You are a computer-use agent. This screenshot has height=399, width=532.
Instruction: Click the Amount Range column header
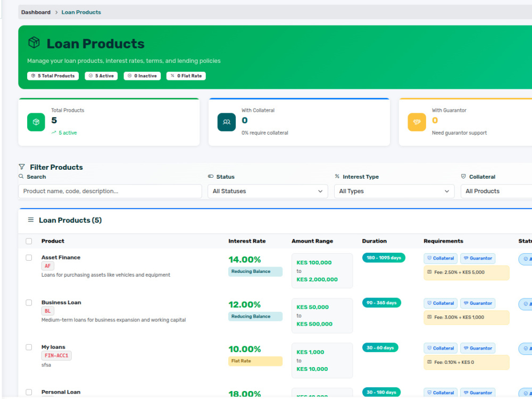pyautogui.click(x=312, y=241)
